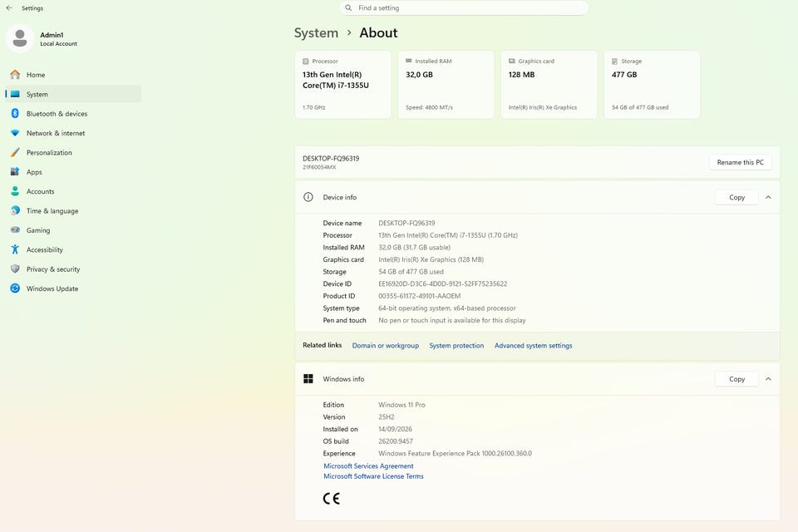The width and height of the screenshot is (798, 532).
Task: Click the Accessibility figure icon
Action: point(15,249)
